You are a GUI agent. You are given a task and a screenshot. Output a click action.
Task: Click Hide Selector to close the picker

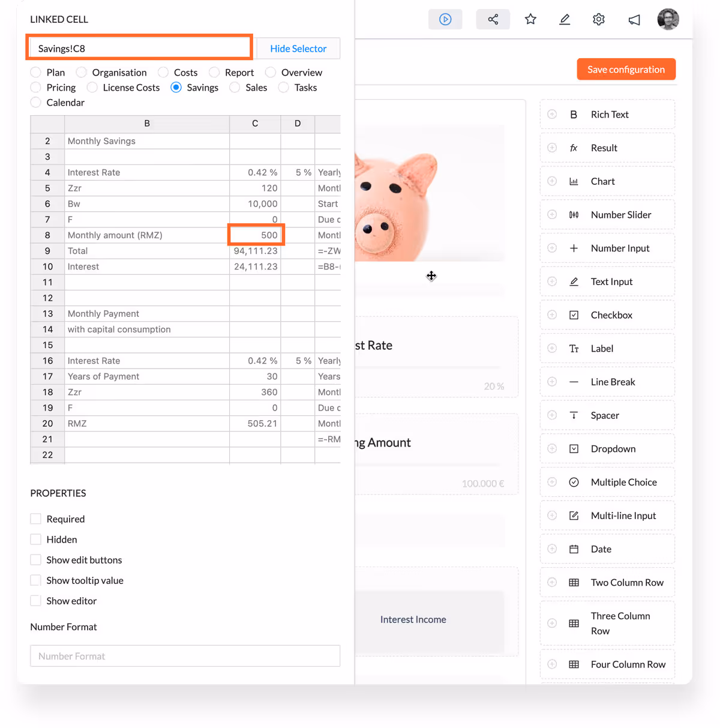[x=298, y=48]
